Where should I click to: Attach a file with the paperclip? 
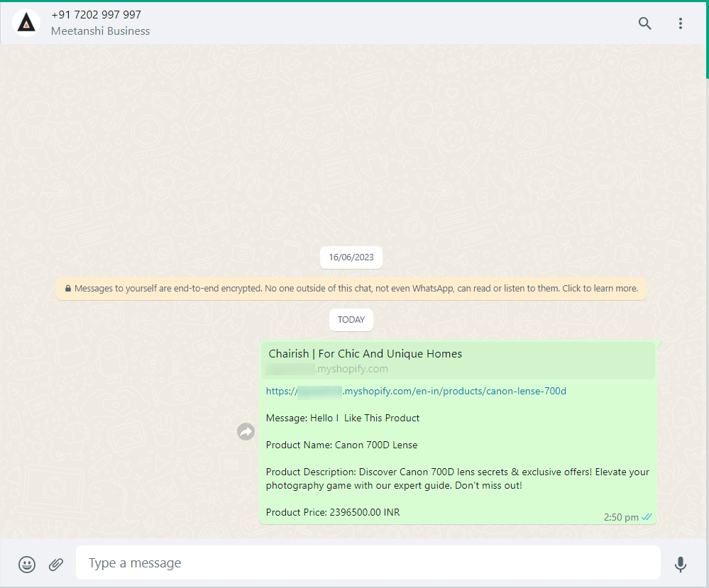[56, 564]
